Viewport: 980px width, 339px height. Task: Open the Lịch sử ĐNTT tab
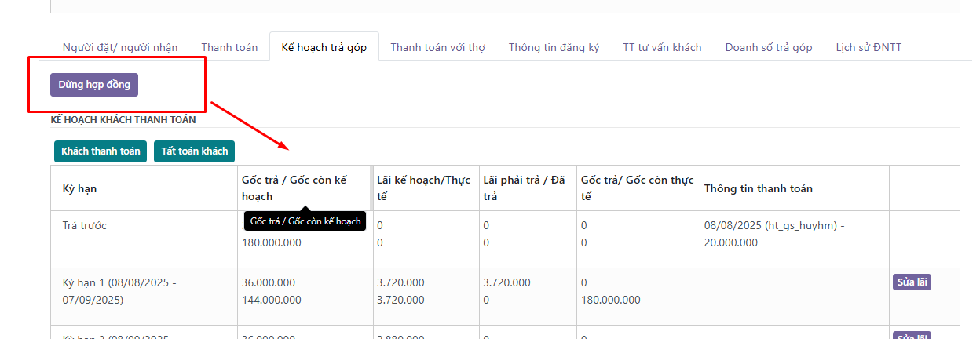pyautogui.click(x=868, y=47)
